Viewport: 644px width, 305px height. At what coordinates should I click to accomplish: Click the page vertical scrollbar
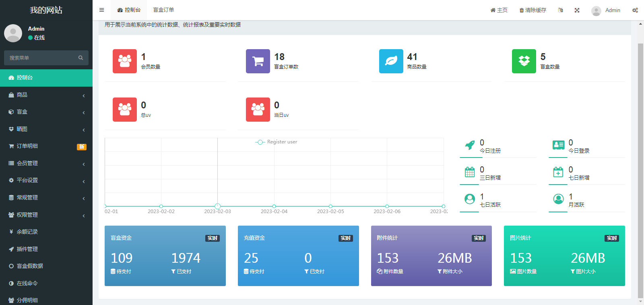point(640,161)
